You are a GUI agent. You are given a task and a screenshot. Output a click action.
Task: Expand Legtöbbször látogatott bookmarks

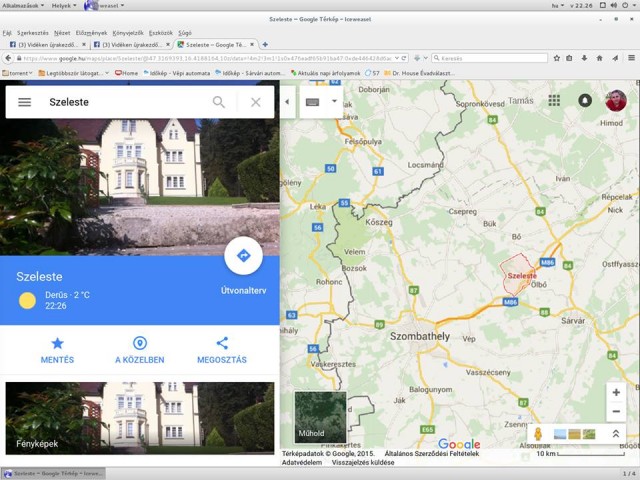(x=73, y=73)
